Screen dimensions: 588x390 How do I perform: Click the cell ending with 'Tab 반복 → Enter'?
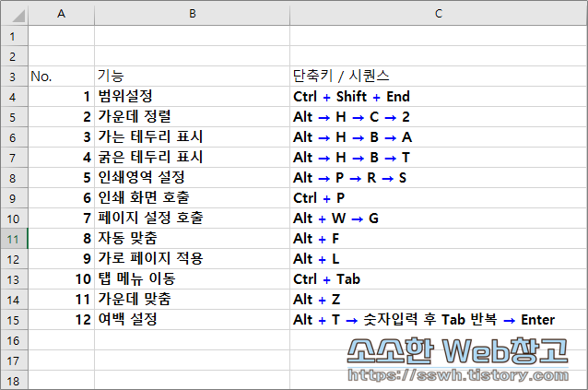[x=439, y=320]
